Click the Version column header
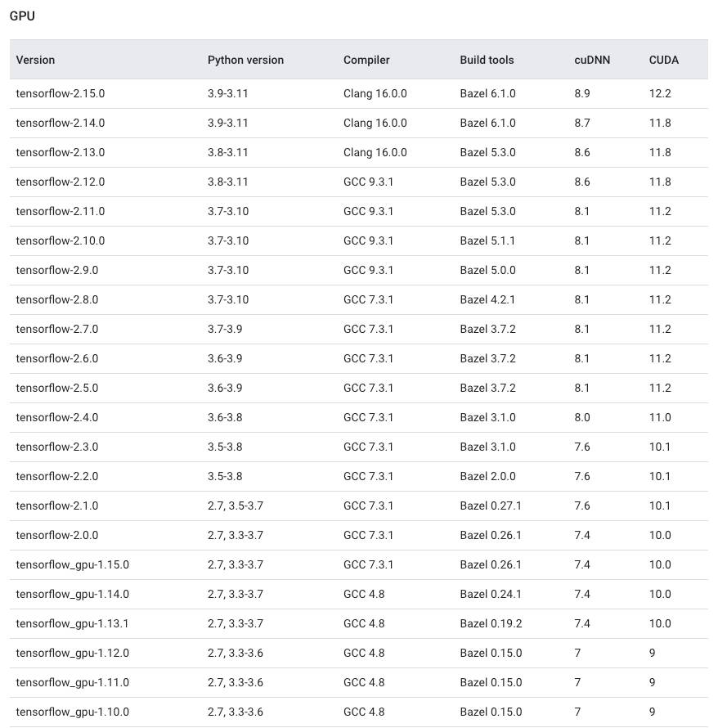Screen dimensions: 718x728 pos(35,60)
